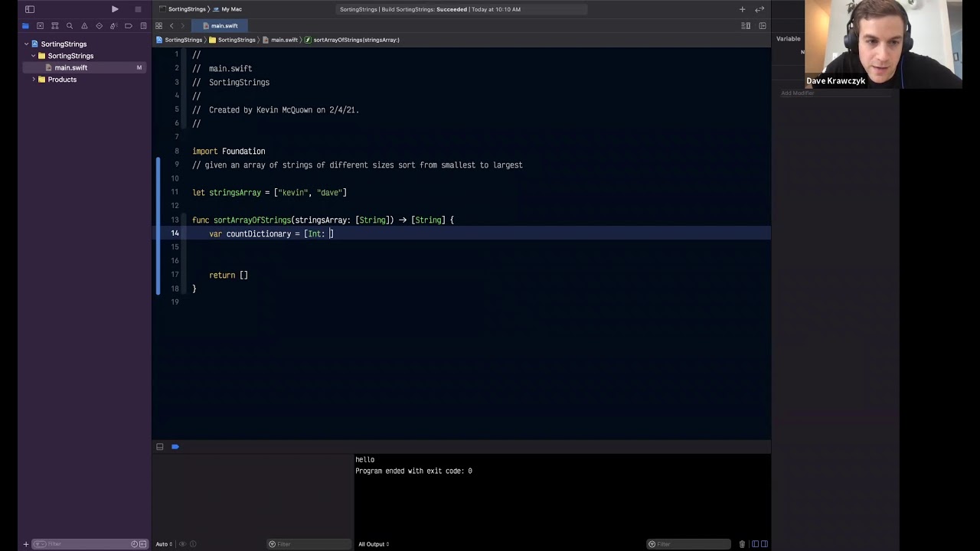Select SortingStrings scheme in toolbar
Screen dimensions: 980x551
[x=183, y=9]
